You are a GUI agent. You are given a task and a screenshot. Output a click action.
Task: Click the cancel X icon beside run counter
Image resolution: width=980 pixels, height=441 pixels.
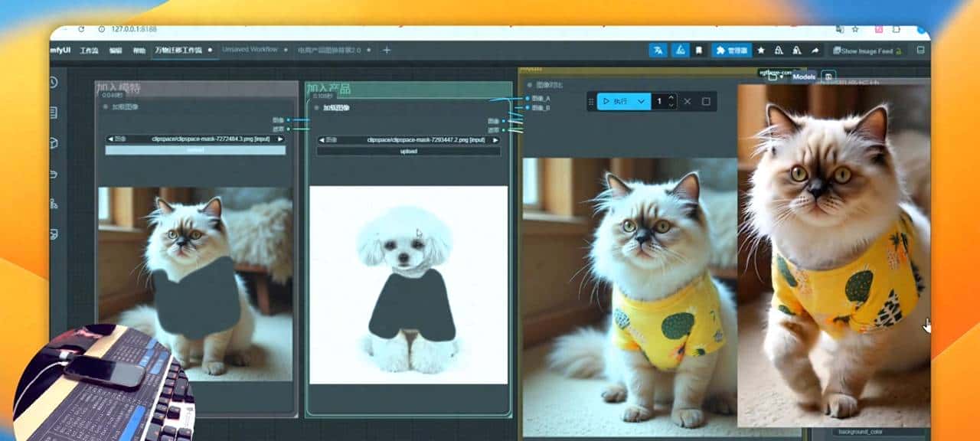(x=687, y=101)
